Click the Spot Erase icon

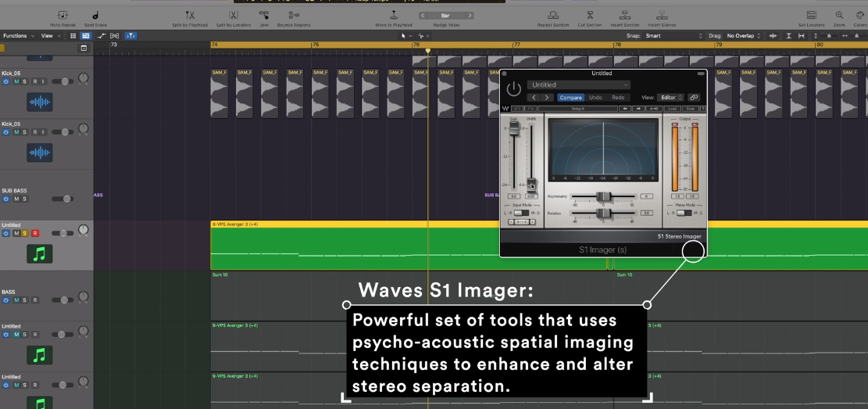pos(95,16)
